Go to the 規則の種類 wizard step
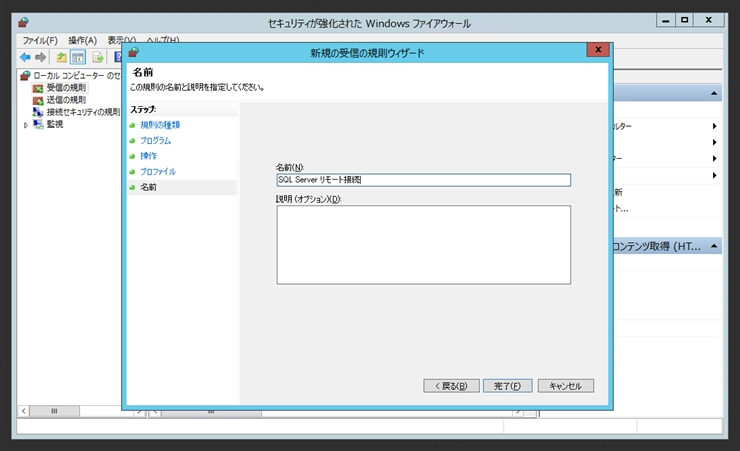 [160, 125]
